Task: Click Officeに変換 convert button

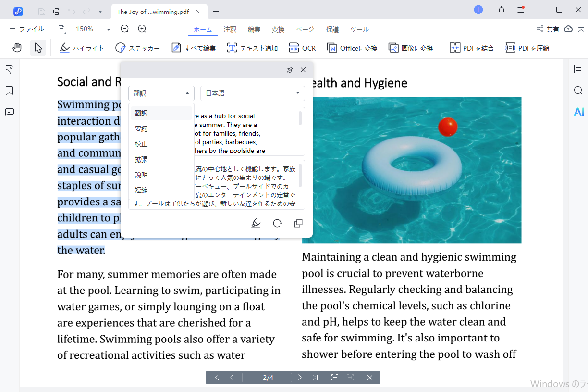Action: coord(352,48)
